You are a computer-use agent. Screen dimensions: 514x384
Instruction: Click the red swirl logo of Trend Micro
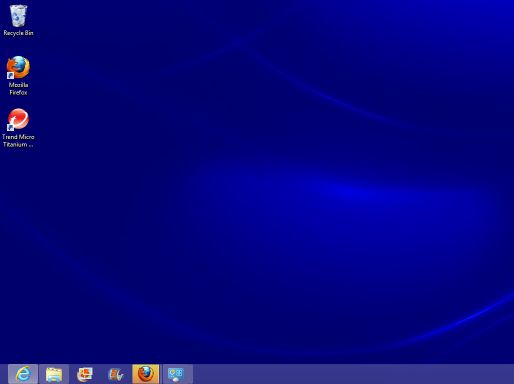(18, 119)
